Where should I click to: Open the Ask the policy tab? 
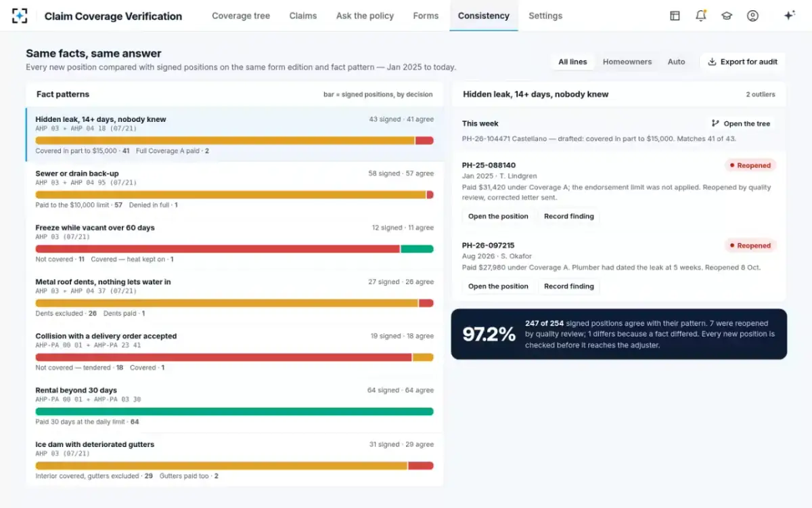pyautogui.click(x=365, y=16)
